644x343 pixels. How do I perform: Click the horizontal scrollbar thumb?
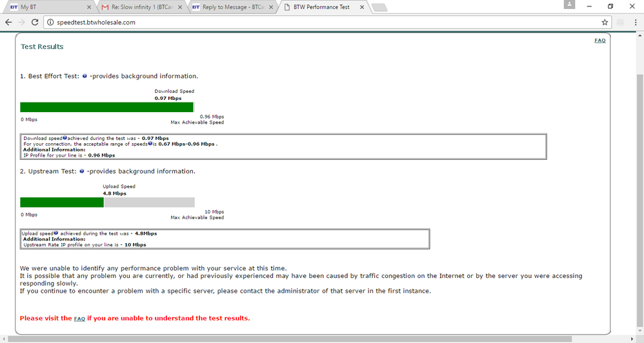pyautogui.click(x=290, y=339)
